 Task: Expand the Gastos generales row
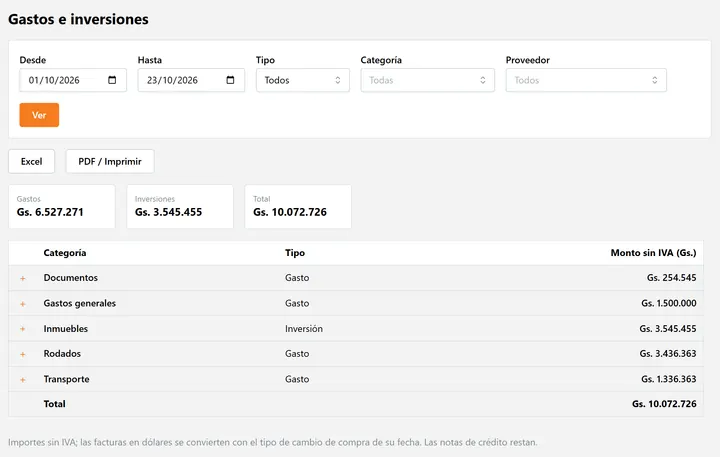click(x=22, y=304)
